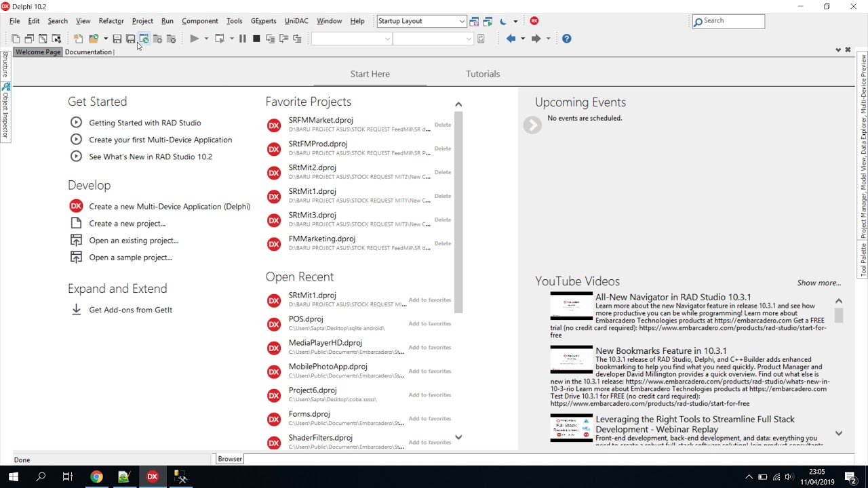Click All-New Navigator video thumbnail
868x488 pixels.
(571, 306)
